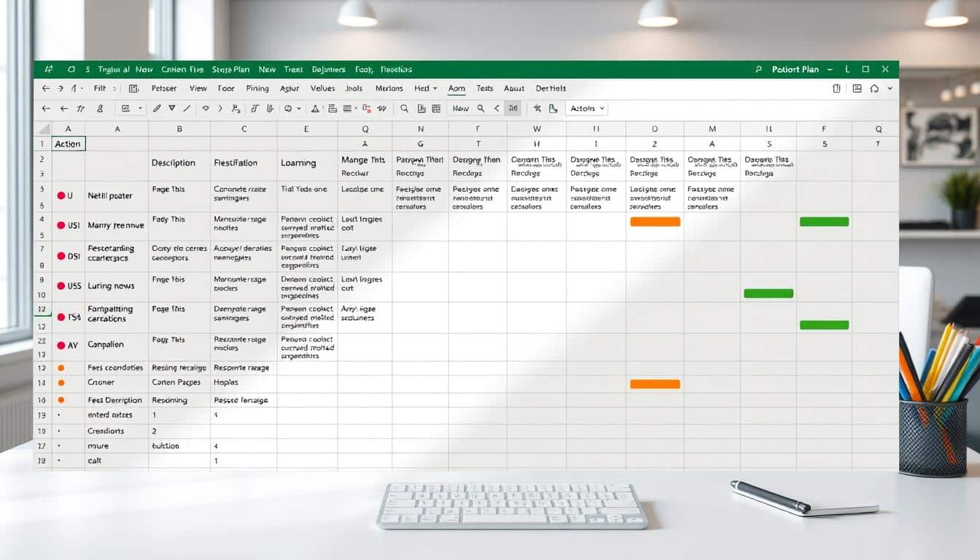The width and height of the screenshot is (980, 560).
Task: Open the View menu
Action: pyautogui.click(x=198, y=88)
